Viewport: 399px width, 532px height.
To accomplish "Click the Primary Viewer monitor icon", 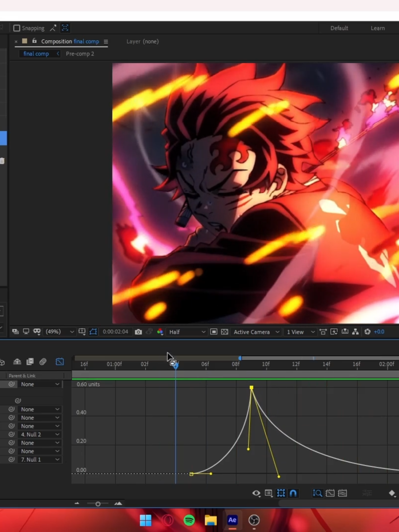I will click(26, 332).
